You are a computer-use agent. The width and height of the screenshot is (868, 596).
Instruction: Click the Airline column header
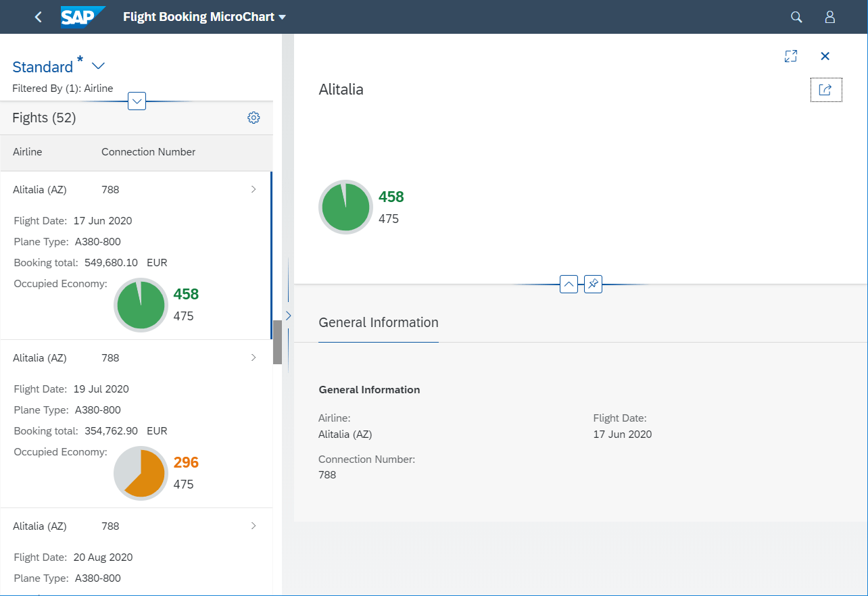point(28,152)
